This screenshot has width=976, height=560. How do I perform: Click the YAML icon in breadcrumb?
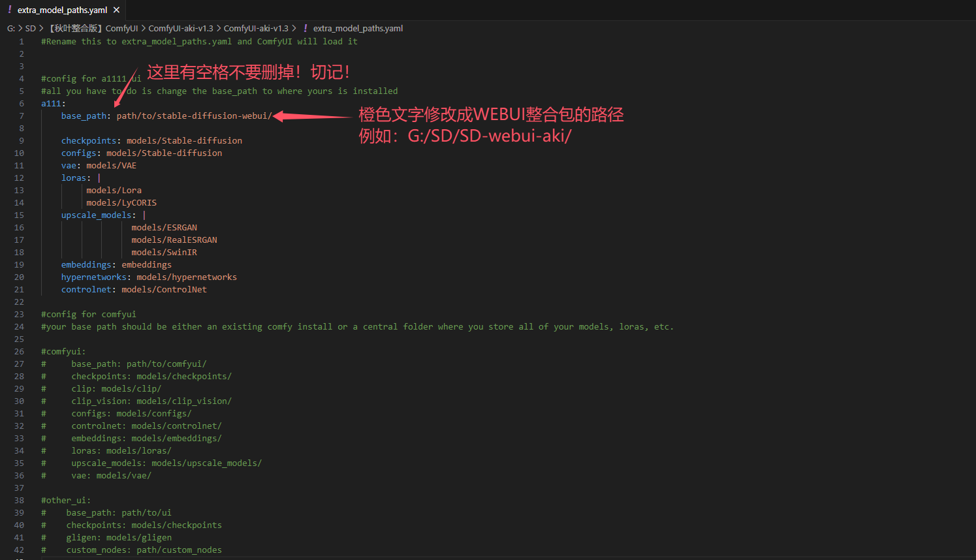306,28
